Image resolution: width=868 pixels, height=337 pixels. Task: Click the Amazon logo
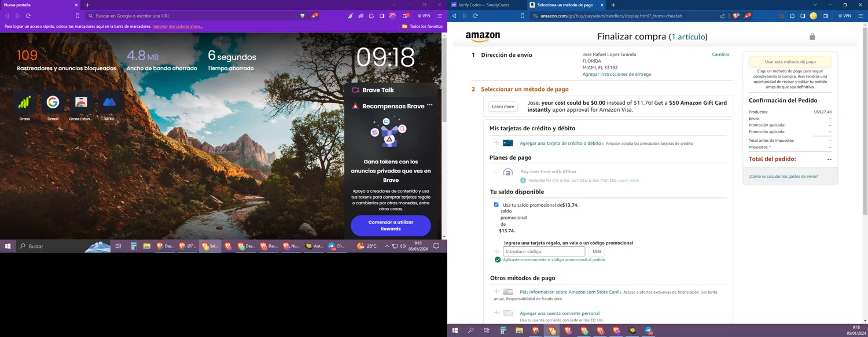(x=483, y=36)
